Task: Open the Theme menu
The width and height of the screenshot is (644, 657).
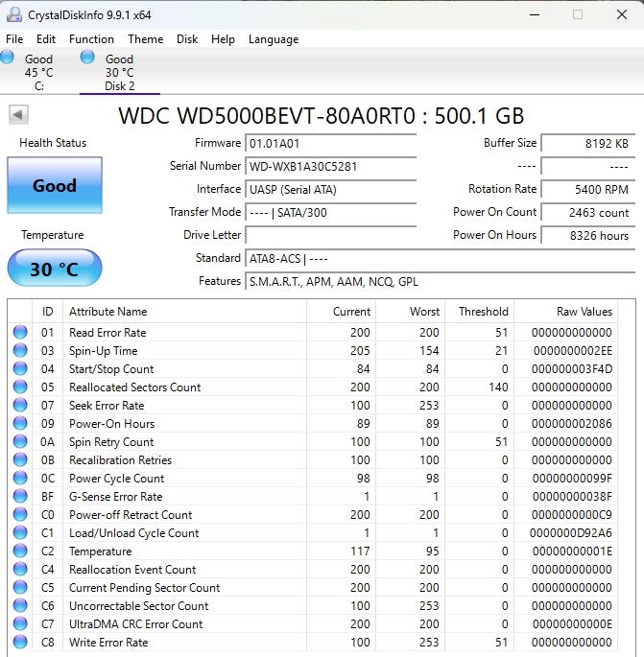Action: (146, 39)
